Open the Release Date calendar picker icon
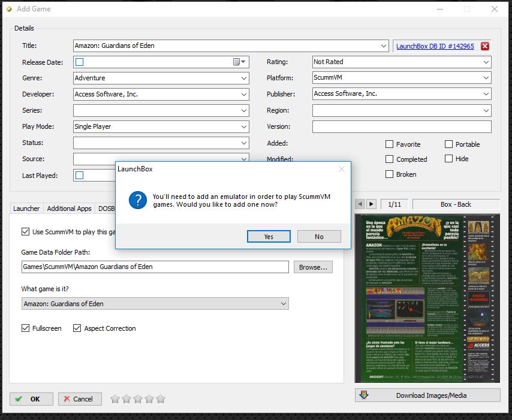 (239, 62)
